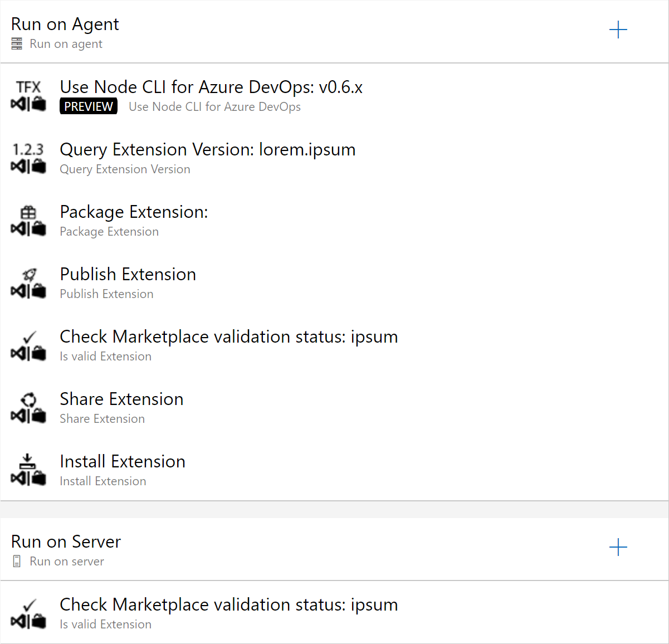Viewport: 669px width, 644px height.
Task: Open the Install Extension task
Action: click(123, 461)
